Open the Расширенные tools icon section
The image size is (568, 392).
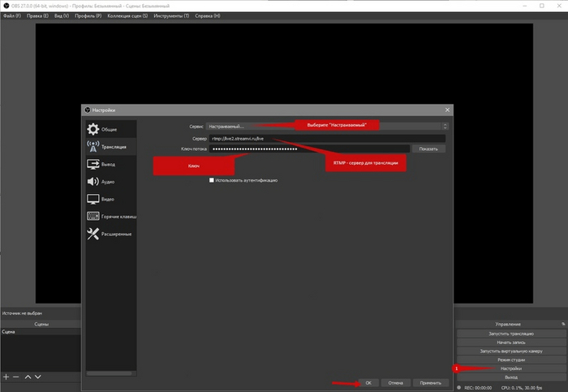(93, 234)
